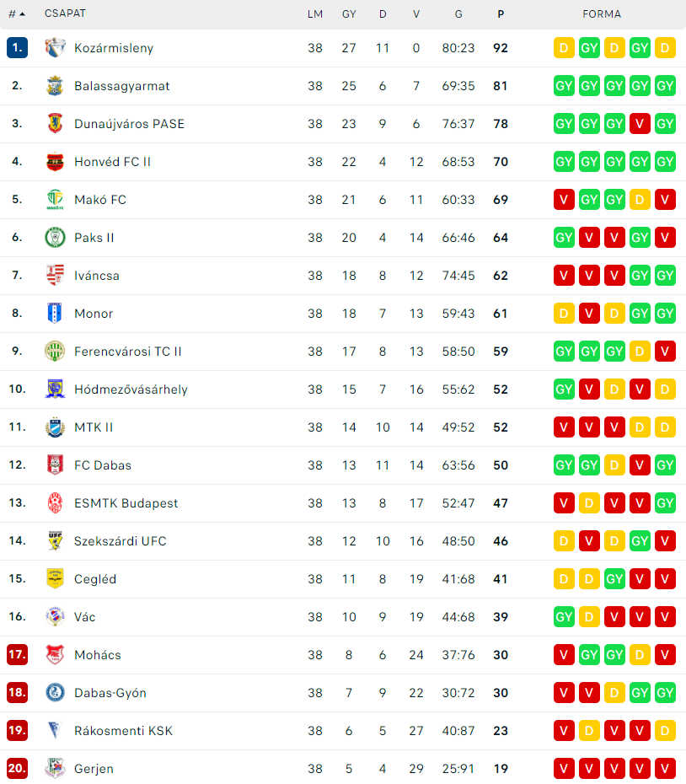
Task: Click Gerjen's last red V form badge
Action: 665,769
